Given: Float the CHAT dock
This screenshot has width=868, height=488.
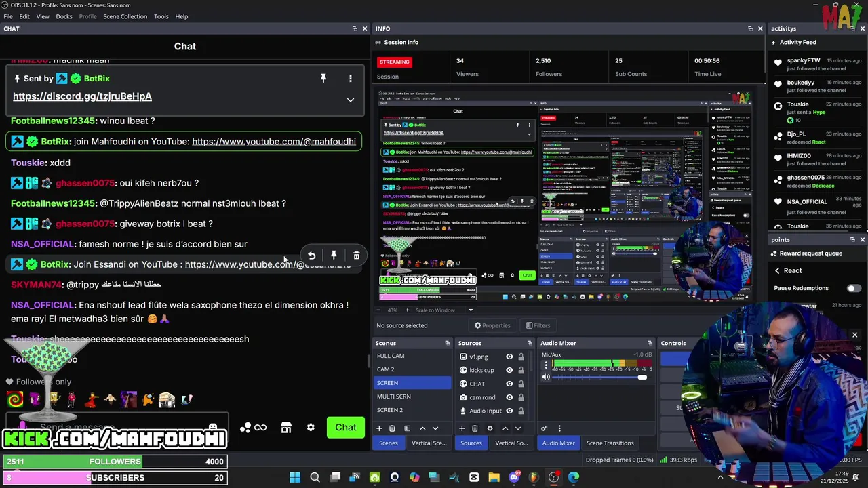Looking at the screenshot, I should click(355, 28).
